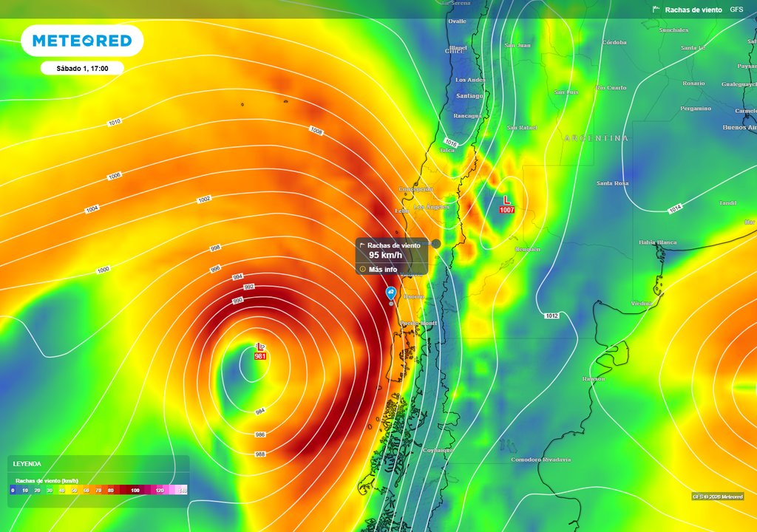This screenshot has height=532, width=757.
Task: Click the legend swatch marked 10
Action: pyautogui.click(x=25, y=491)
